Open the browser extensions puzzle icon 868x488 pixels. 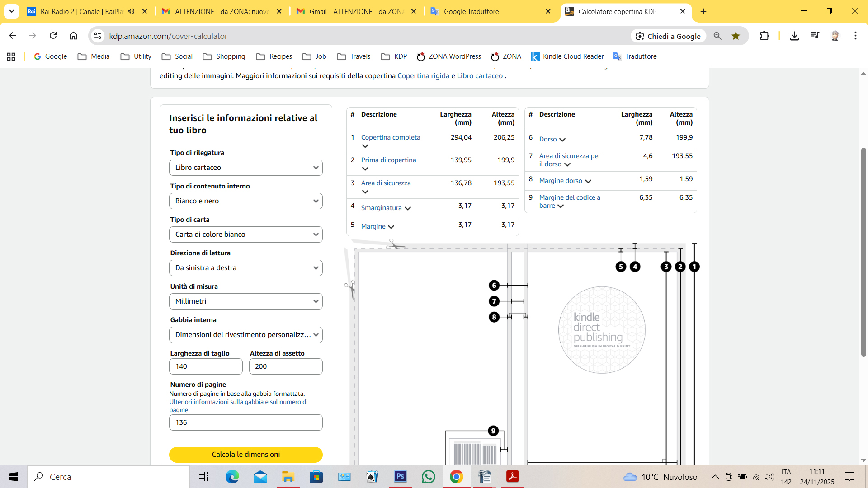coord(764,36)
